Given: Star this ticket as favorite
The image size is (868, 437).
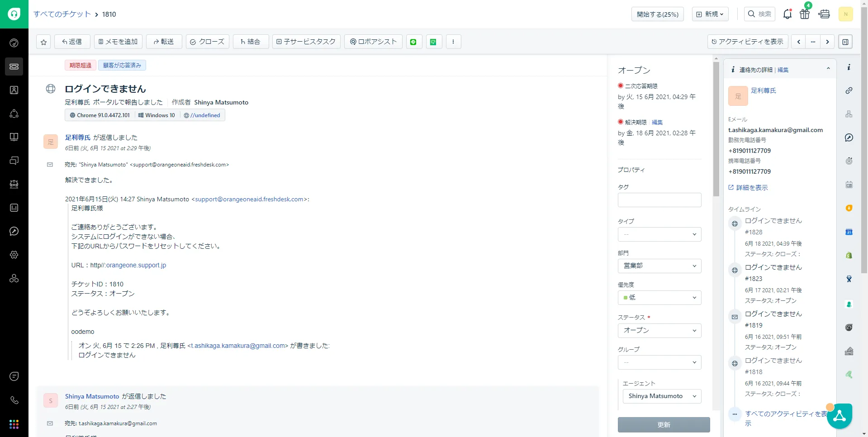Looking at the screenshot, I should pos(43,42).
